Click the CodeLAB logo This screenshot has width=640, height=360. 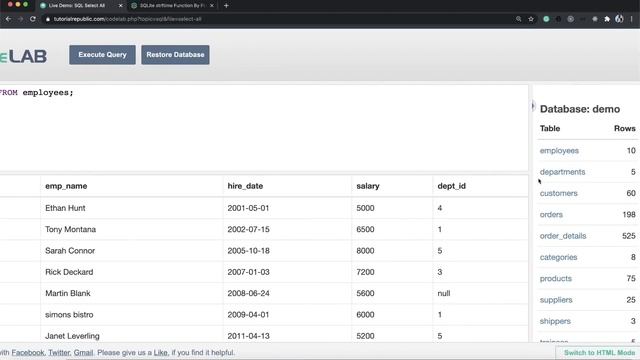[23, 56]
